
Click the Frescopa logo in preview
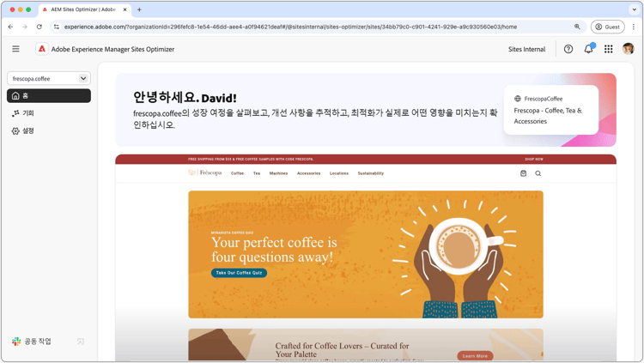coord(205,172)
